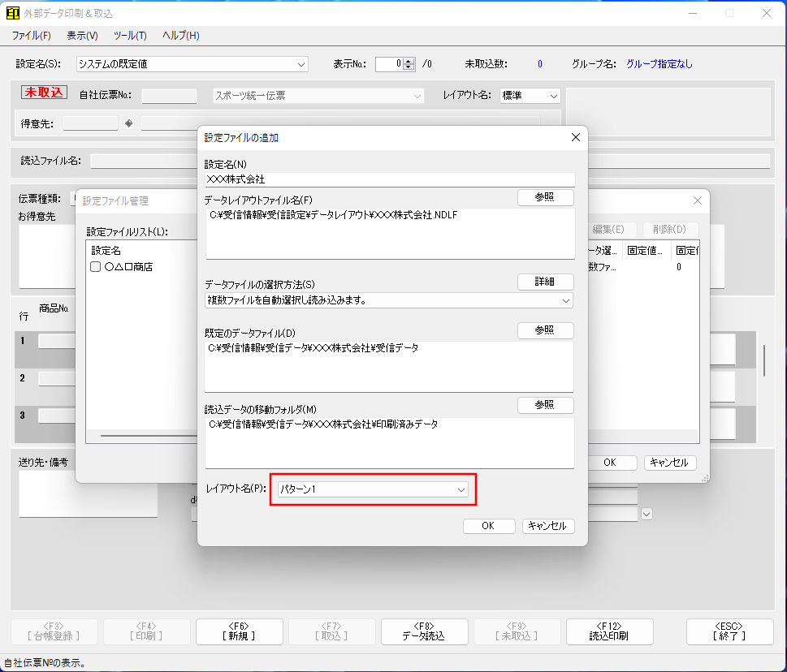This screenshot has width=787, height=672.
Task: Click the 得意先 code input field
Action: pyautogui.click(x=90, y=123)
